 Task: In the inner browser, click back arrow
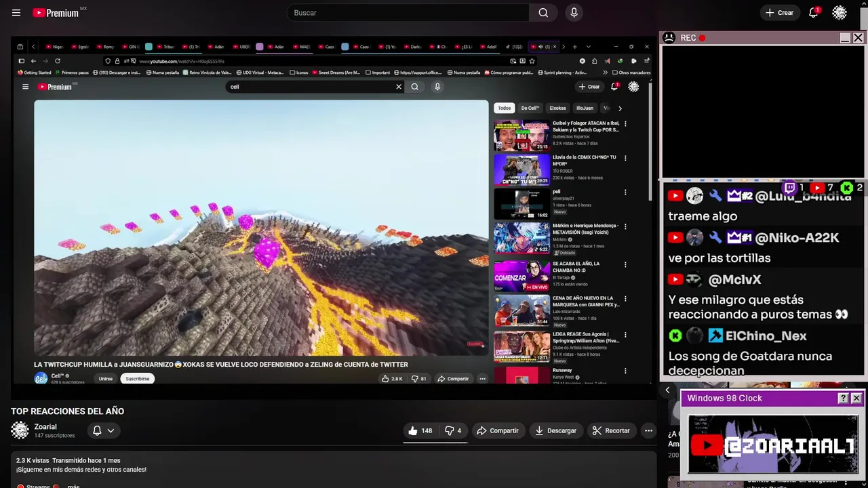(x=33, y=61)
